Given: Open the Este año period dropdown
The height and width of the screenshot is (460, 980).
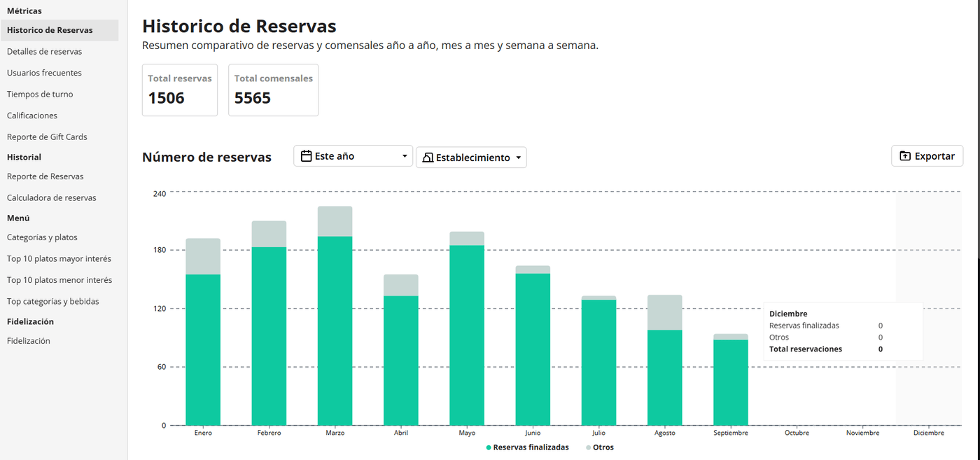Looking at the screenshot, I should tap(353, 156).
